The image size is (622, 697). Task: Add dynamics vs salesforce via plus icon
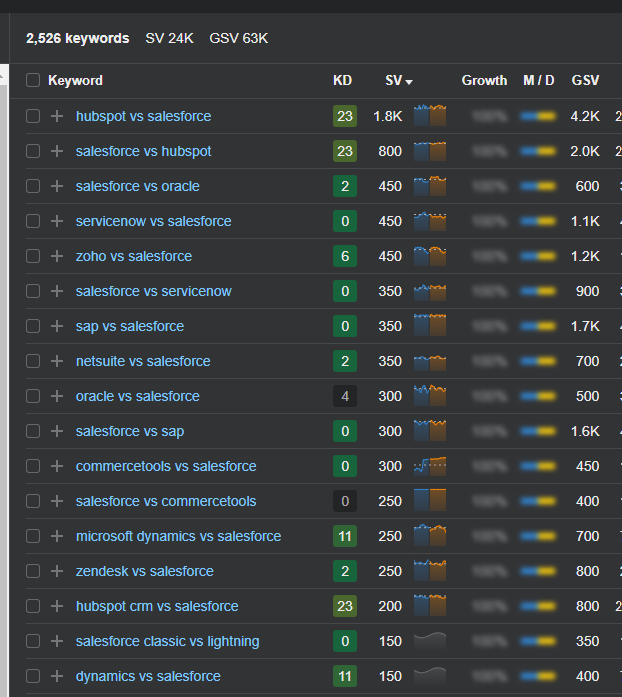pyautogui.click(x=57, y=676)
